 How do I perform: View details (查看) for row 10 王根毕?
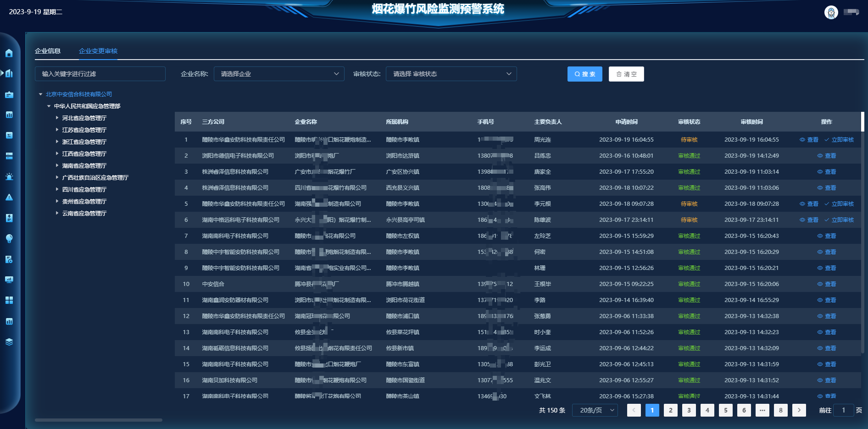[827, 284]
